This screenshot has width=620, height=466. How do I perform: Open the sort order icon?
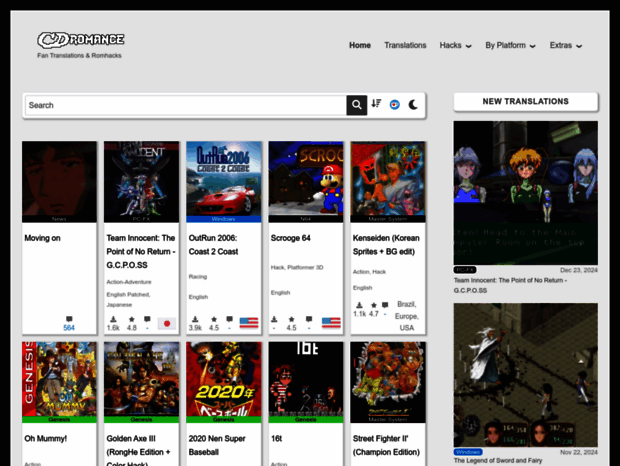(x=376, y=104)
